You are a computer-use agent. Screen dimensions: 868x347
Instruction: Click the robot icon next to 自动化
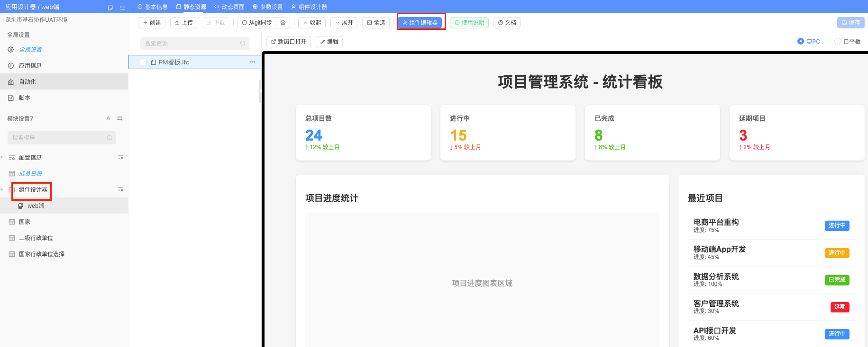[x=11, y=82]
